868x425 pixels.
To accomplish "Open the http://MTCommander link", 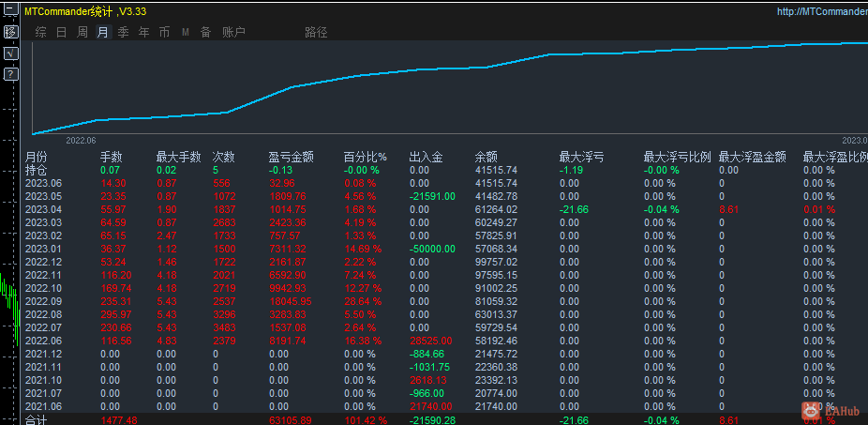I will (x=822, y=11).
